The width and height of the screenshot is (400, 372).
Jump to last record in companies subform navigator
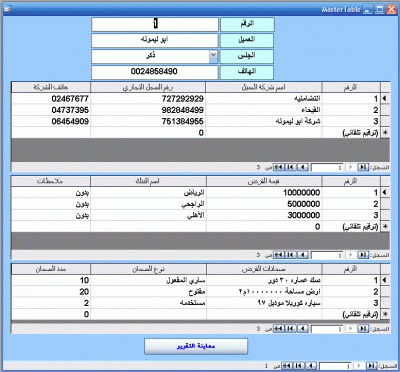coord(291,167)
